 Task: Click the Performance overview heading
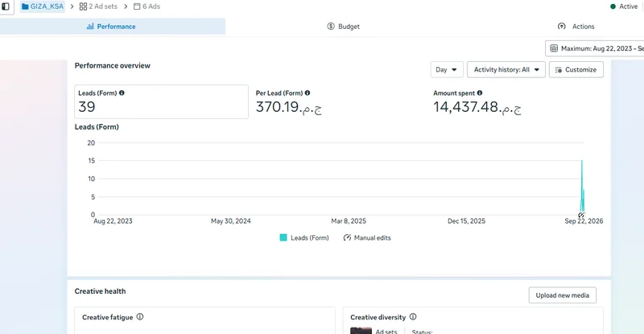pos(113,65)
